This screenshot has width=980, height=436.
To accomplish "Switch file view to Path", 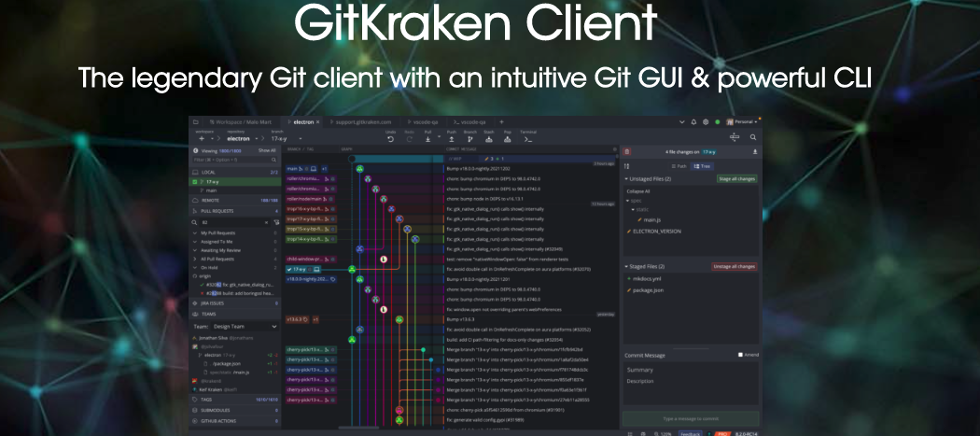I will 678,166.
